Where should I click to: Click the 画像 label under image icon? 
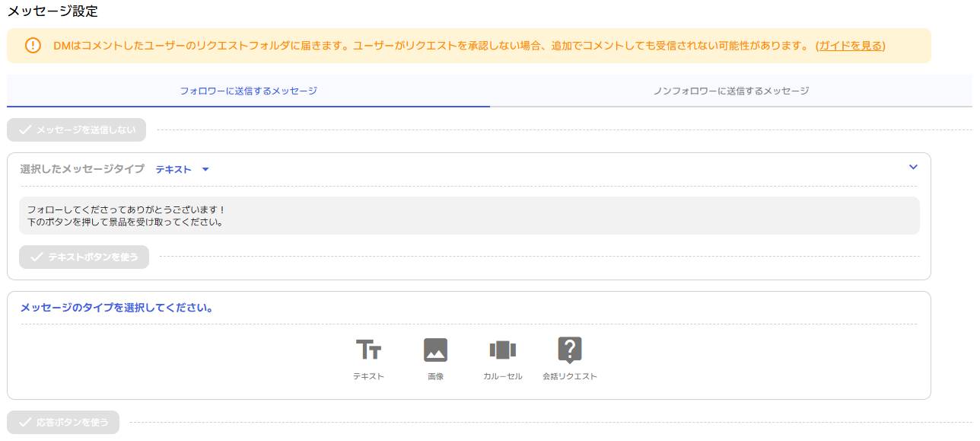tap(435, 376)
